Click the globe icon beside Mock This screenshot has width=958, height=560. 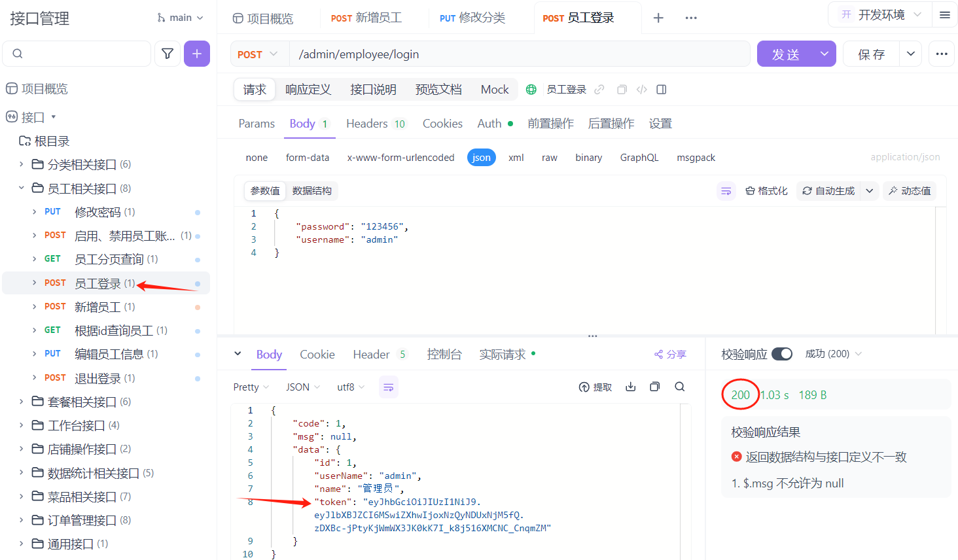pyautogui.click(x=531, y=90)
